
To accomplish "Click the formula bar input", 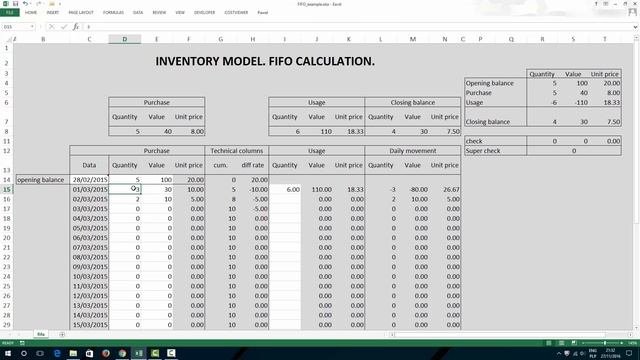I will click(x=358, y=27).
